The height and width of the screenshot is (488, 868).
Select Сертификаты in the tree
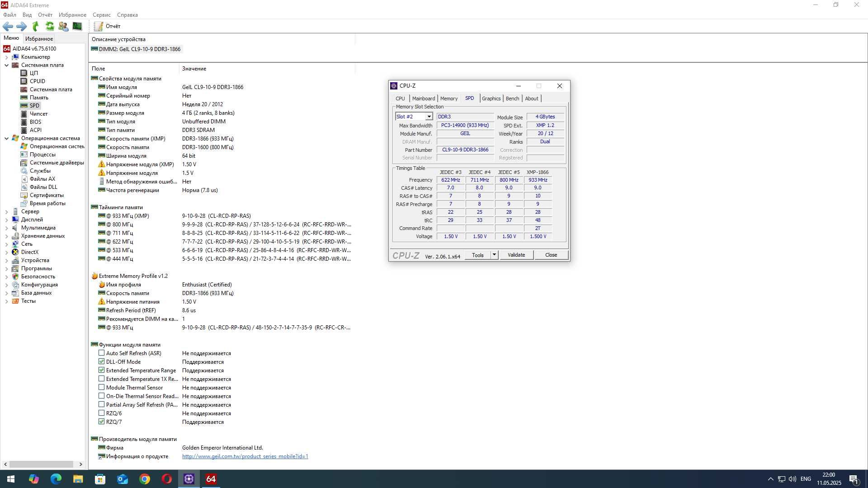pos(47,195)
